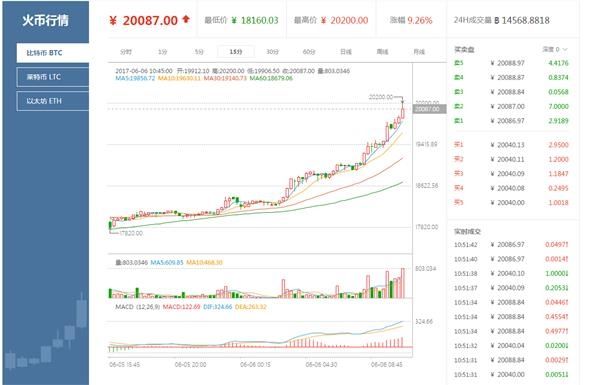Screen dimensions: 600x385
Task: Switch to 莱特币 LTC market
Action: coord(53,77)
